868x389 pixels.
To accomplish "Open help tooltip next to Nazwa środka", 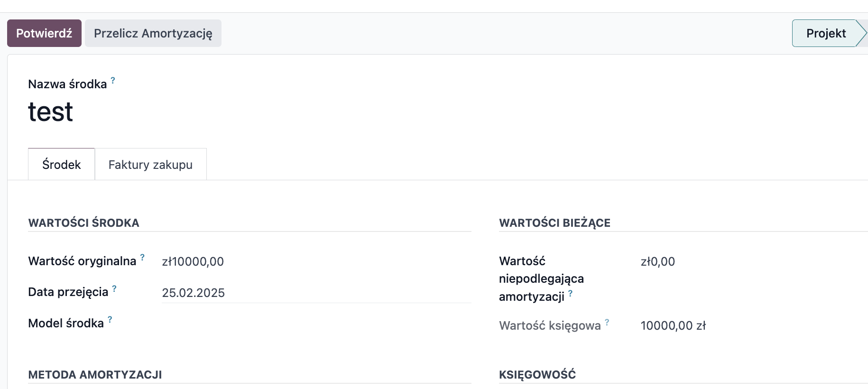I will pyautogui.click(x=113, y=80).
